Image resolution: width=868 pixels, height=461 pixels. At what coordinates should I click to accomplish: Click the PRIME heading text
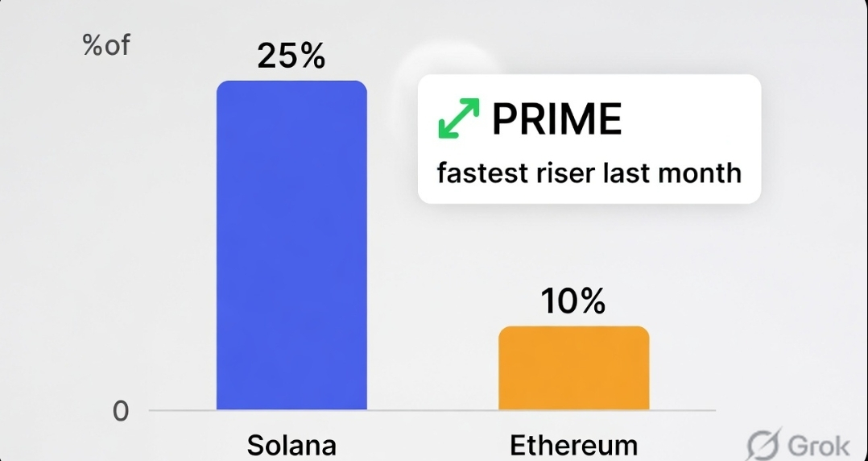556,119
